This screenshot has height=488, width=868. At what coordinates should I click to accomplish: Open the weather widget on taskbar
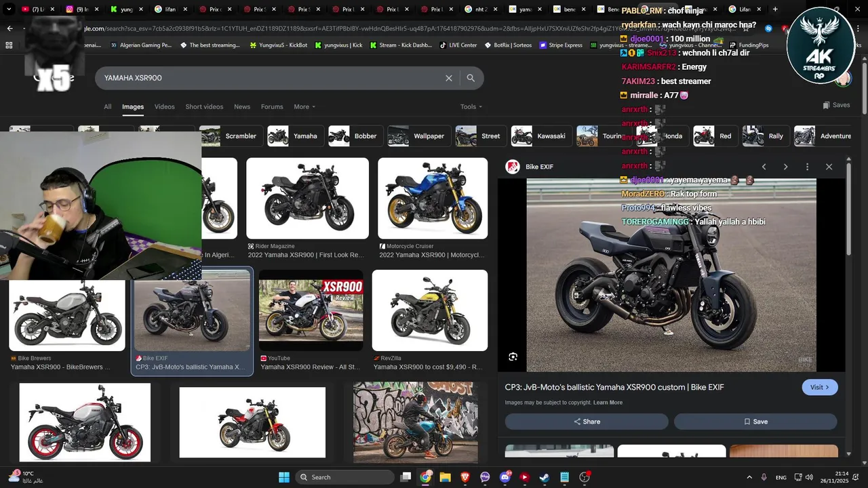[26, 476]
